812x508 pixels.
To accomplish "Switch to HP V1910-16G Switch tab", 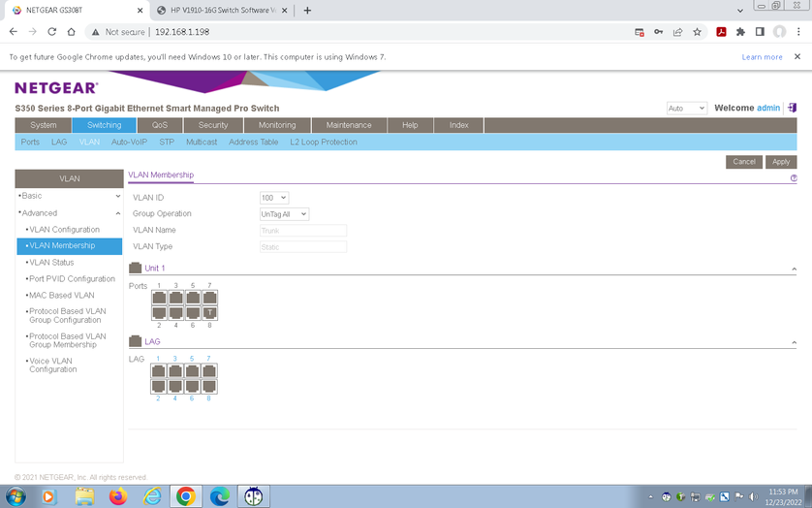I will tap(223, 11).
